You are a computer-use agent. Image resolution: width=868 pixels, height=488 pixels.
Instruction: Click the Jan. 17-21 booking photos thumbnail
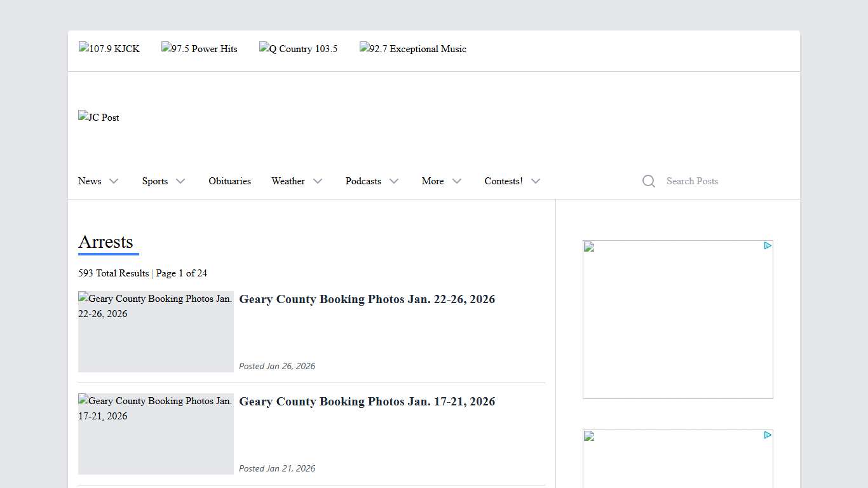coord(156,434)
